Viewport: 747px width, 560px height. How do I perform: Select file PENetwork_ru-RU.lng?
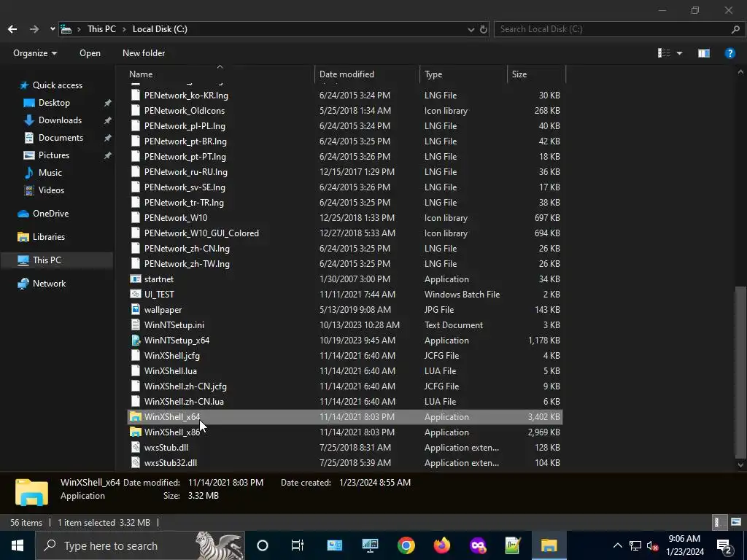point(186,172)
